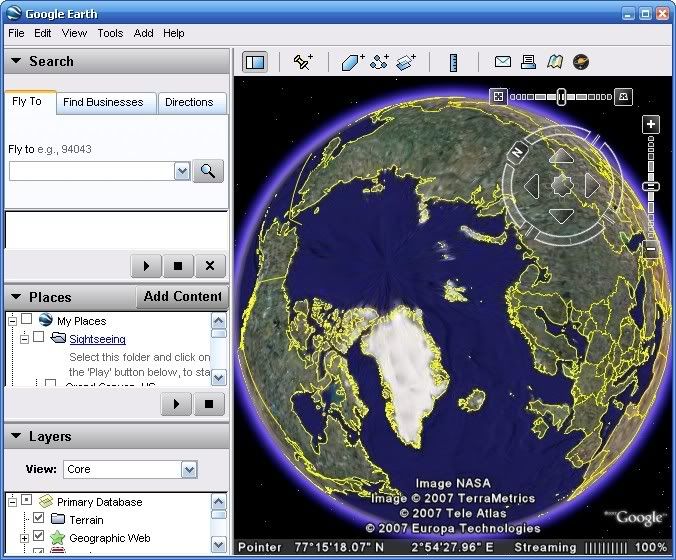Add a placemark with pushpin icon
Image resolution: width=676 pixels, height=560 pixels.
tap(303, 62)
